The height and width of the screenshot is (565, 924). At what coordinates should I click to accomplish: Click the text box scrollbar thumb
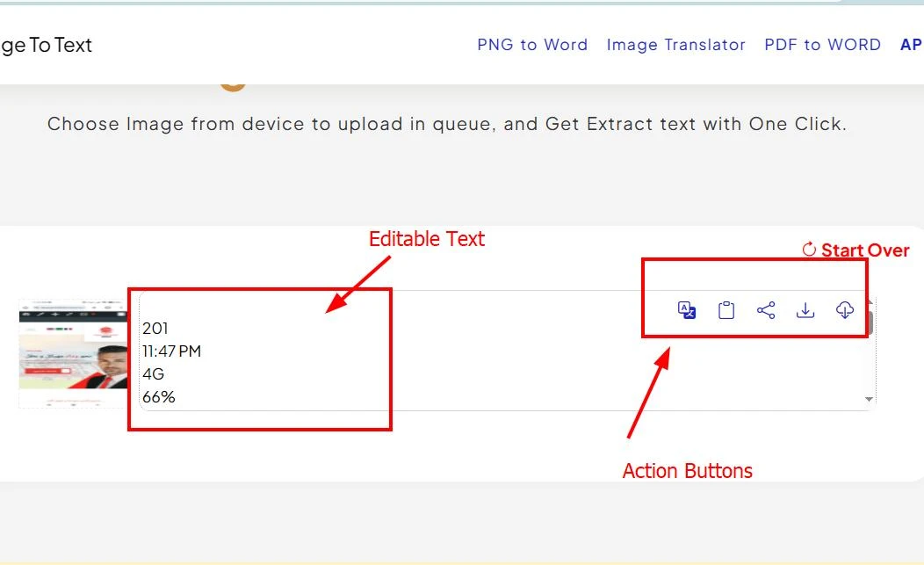coord(871,322)
